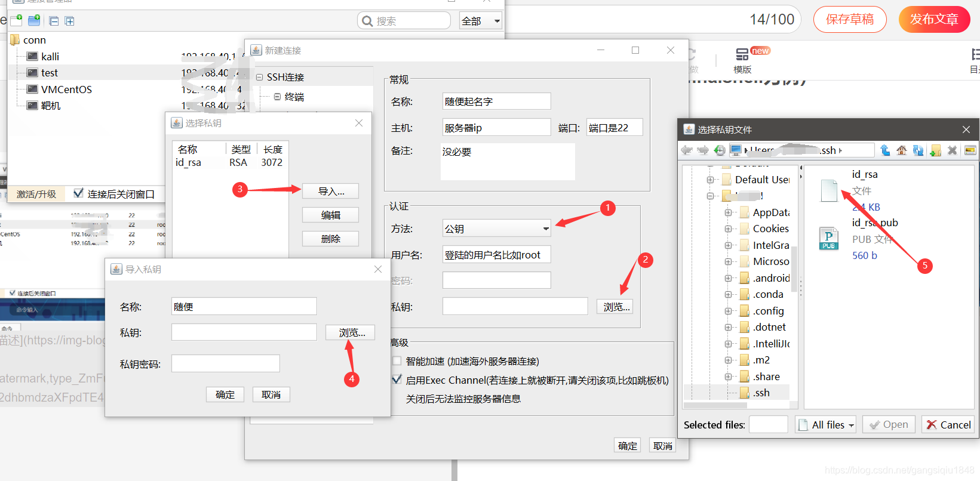The image size is (980, 481).
Task: Click the 私钥密码 key password field
Action: point(225,363)
